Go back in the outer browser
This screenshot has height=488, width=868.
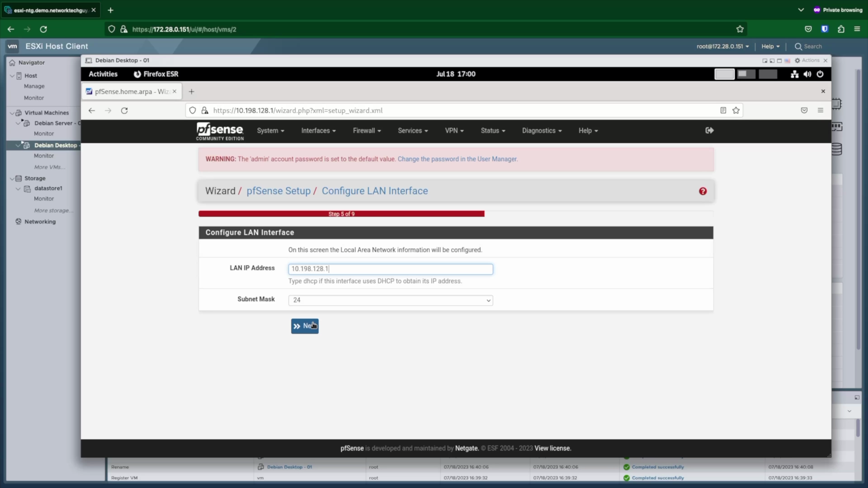pyautogui.click(x=11, y=29)
